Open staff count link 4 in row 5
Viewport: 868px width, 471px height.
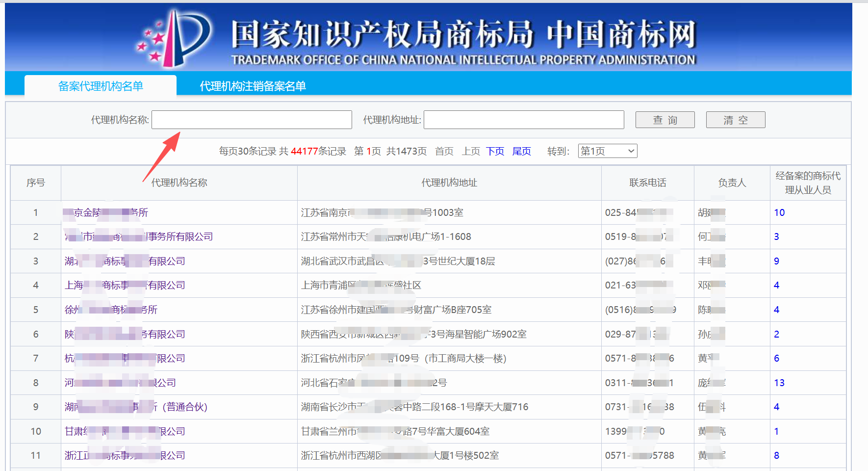pyautogui.click(x=776, y=310)
